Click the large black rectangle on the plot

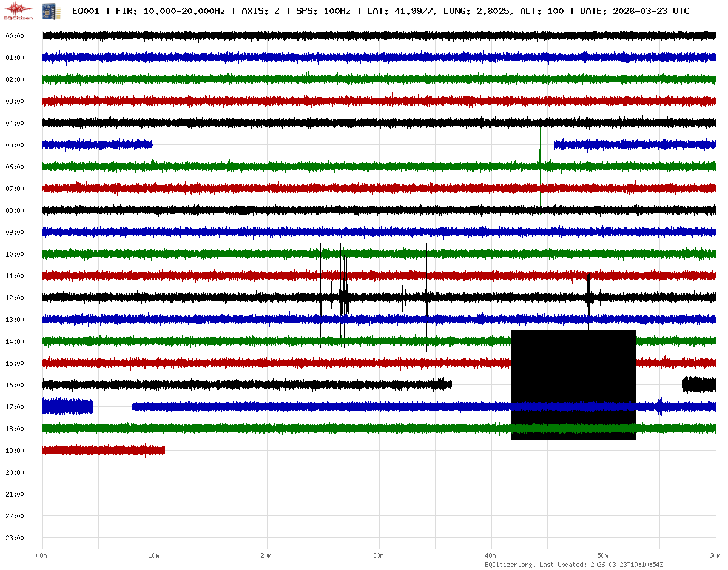573,384
